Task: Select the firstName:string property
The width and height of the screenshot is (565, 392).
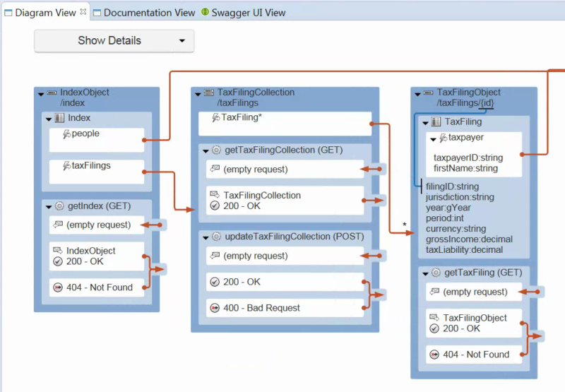Action: 465,168
